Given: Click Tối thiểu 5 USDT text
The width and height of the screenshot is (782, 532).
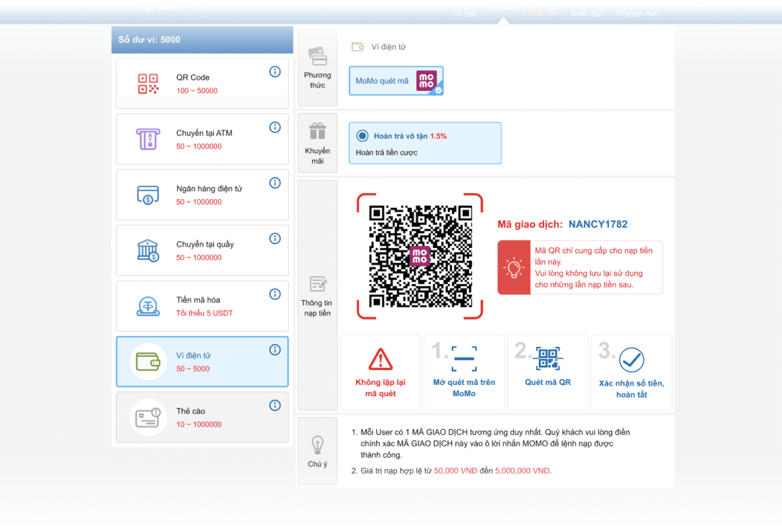Looking at the screenshot, I should (x=204, y=313).
